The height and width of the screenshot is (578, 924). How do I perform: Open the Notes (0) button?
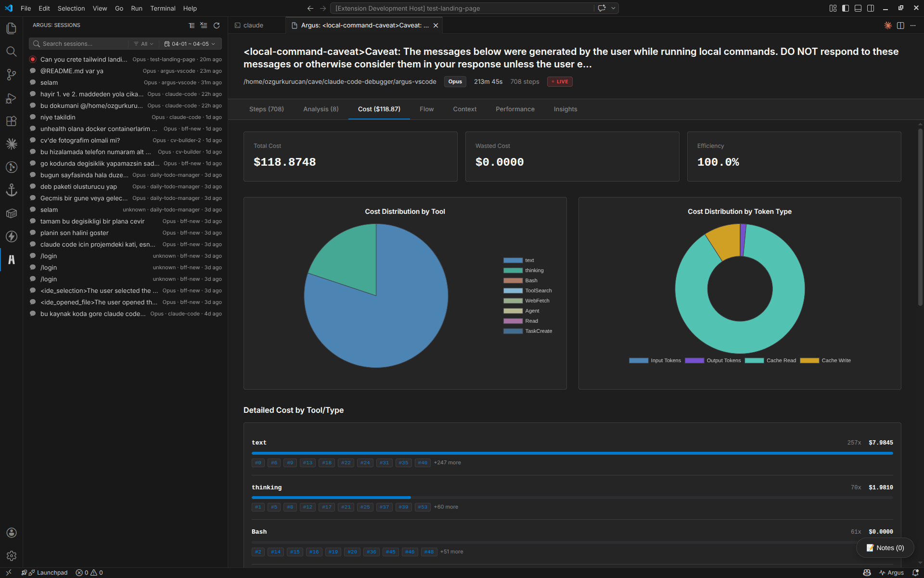(885, 548)
